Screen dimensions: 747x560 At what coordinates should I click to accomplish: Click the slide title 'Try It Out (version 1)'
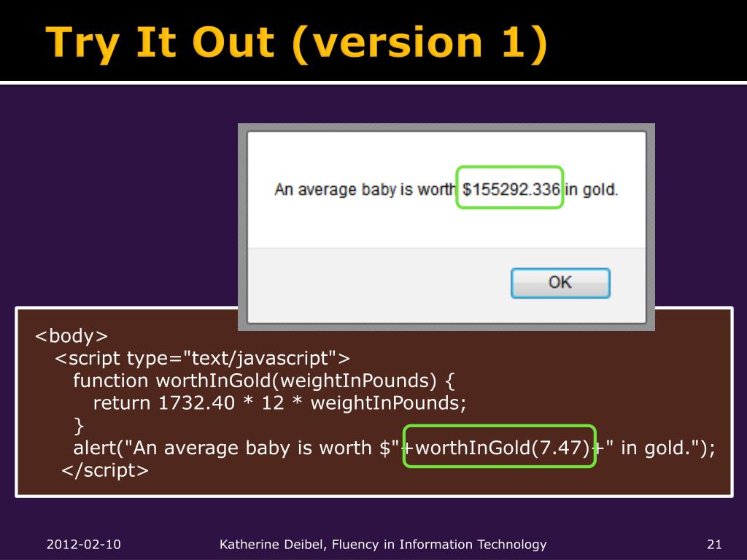coord(296,43)
